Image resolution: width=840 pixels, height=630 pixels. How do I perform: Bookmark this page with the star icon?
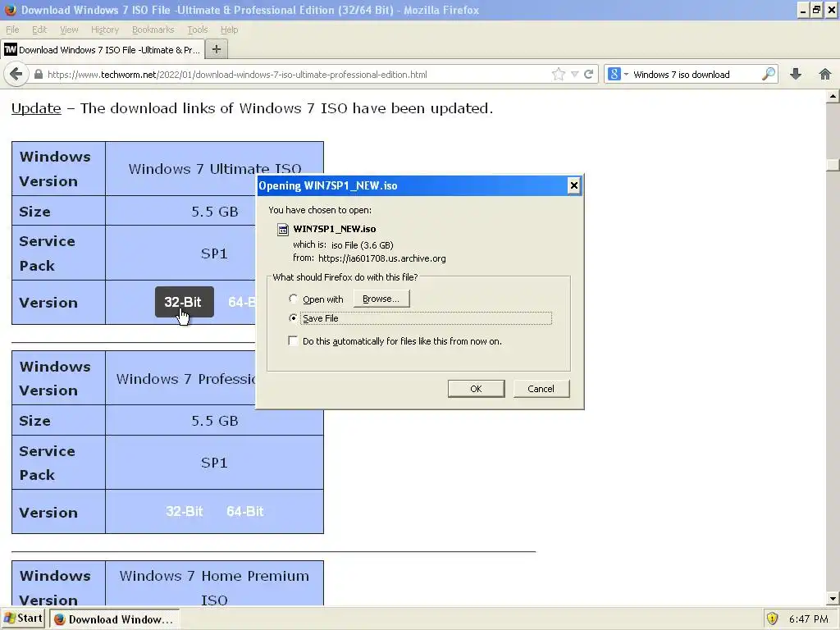pyautogui.click(x=558, y=75)
